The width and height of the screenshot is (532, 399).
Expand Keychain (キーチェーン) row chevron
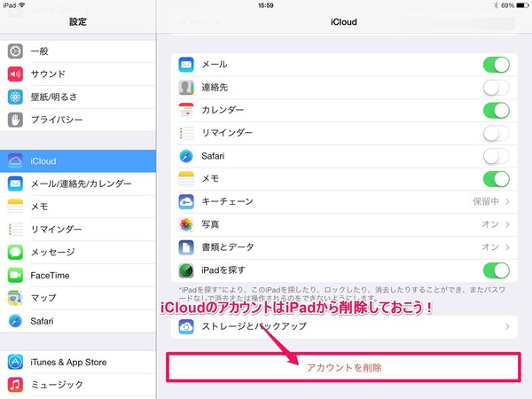507,202
